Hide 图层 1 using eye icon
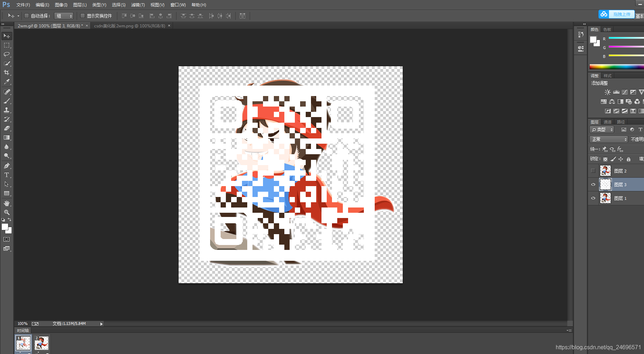Image resolution: width=644 pixels, height=354 pixels. pos(593,198)
